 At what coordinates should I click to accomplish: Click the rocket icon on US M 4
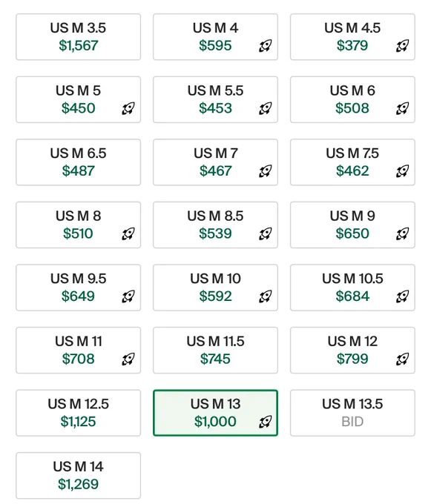(266, 46)
